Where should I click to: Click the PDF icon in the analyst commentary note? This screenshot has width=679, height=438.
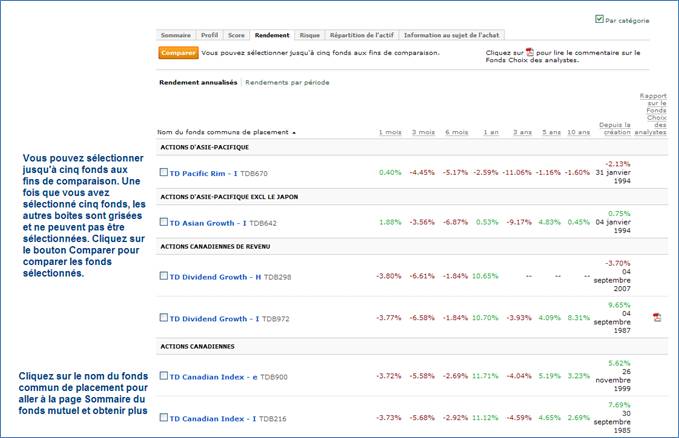[529, 51]
